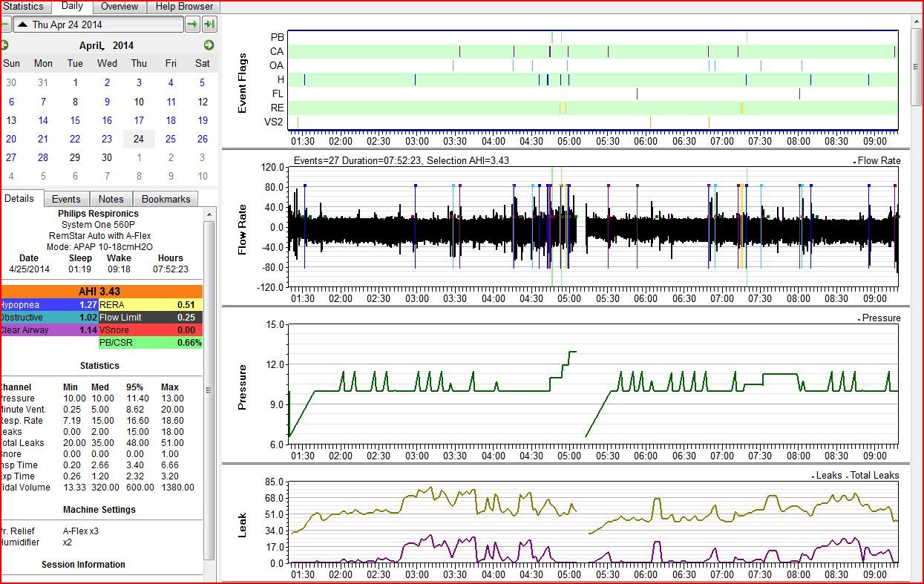
Task: Select the Flow Limit index cell
Action: pyautogui.click(x=151, y=318)
